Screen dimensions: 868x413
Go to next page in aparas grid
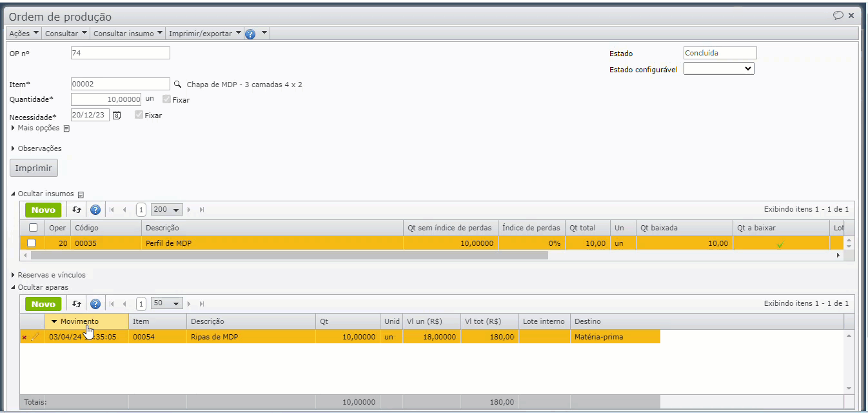coord(189,304)
